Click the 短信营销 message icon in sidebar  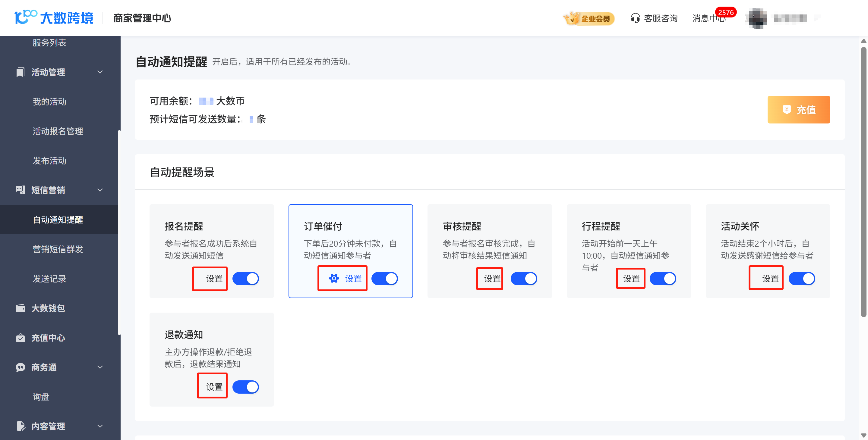[x=20, y=190]
